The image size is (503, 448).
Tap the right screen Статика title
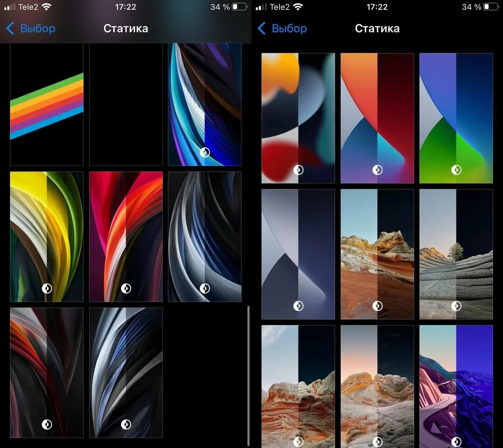click(x=377, y=28)
